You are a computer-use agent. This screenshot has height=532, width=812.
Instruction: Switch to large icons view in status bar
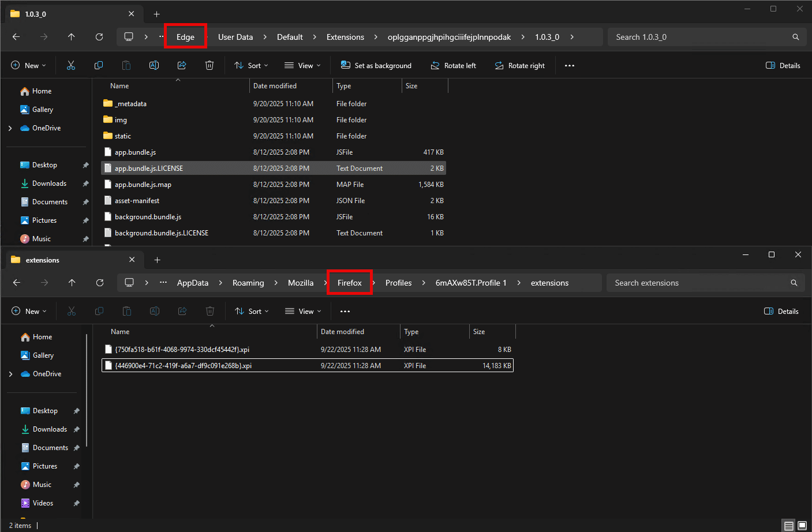802,526
